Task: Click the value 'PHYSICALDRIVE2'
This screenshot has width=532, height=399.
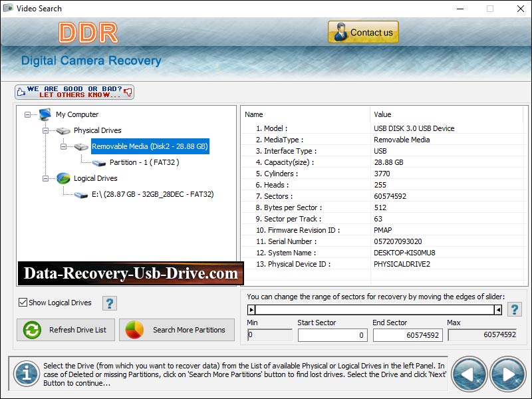Action: [x=402, y=264]
